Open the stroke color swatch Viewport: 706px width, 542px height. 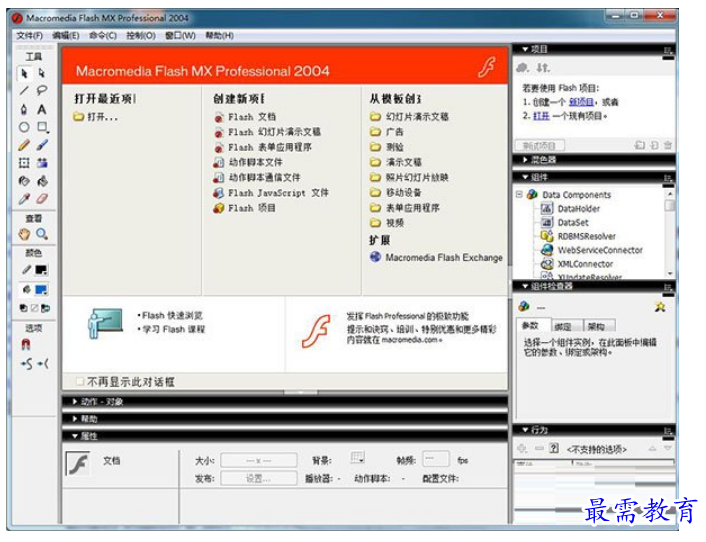(41, 270)
